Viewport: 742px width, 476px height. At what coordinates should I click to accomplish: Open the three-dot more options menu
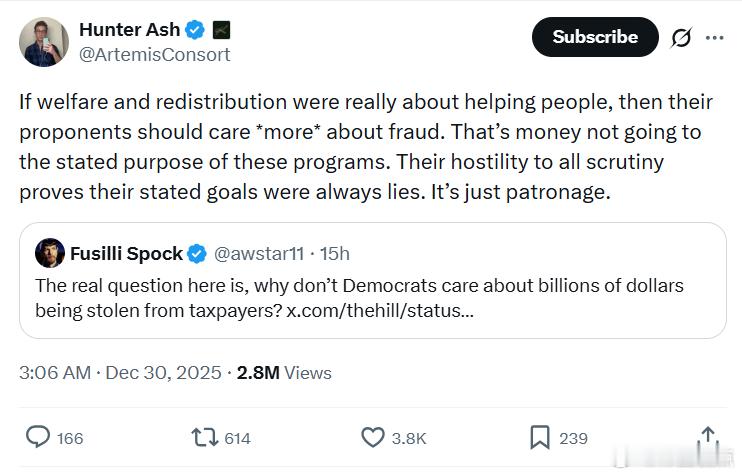point(714,38)
